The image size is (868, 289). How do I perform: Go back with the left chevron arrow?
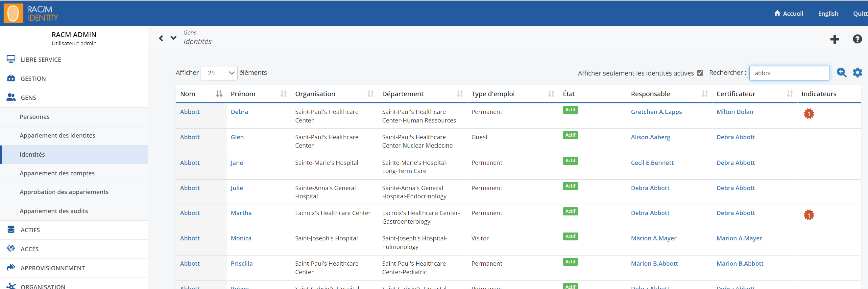tap(161, 38)
